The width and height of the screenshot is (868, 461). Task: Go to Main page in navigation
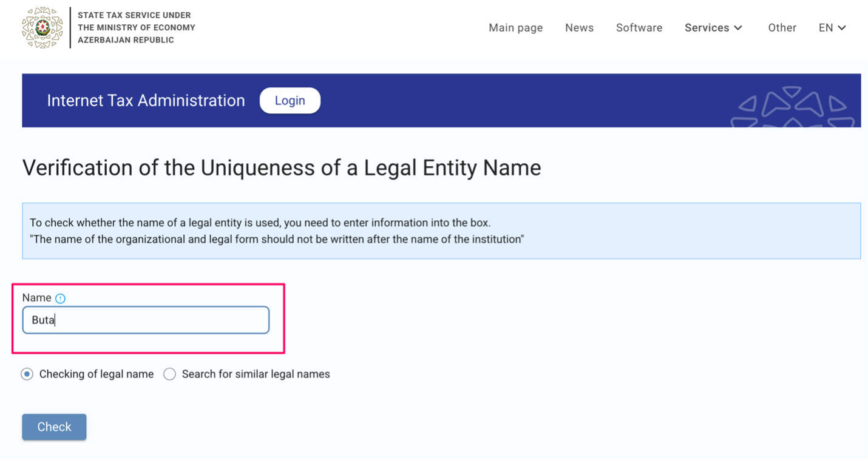pyautogui.click(x=515, y=28)
